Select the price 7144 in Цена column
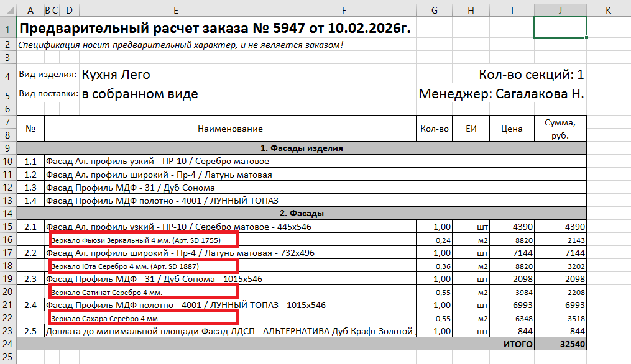Screen dimensions: 631x364 (512, 253)
